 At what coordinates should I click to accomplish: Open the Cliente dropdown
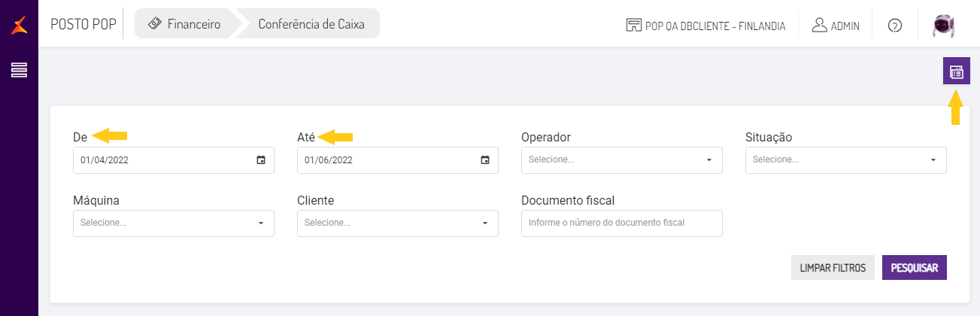[397, 223]
